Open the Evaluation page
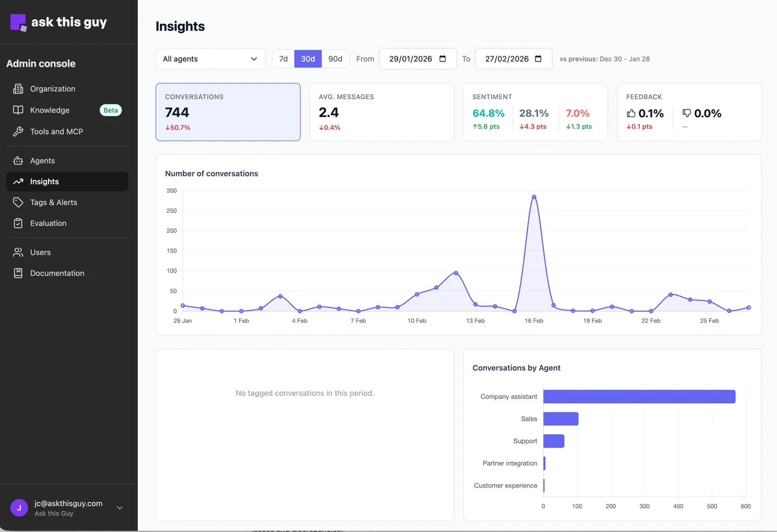777x532 pixels. click(67, 223)
